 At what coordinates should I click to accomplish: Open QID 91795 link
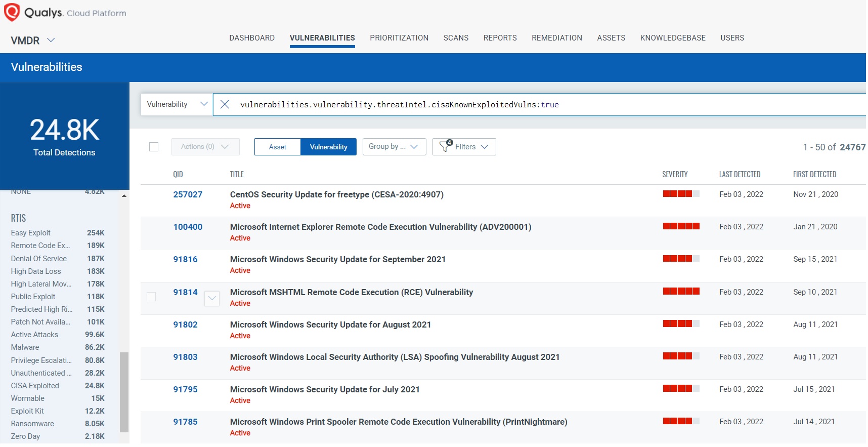click(x=185, y=389)
